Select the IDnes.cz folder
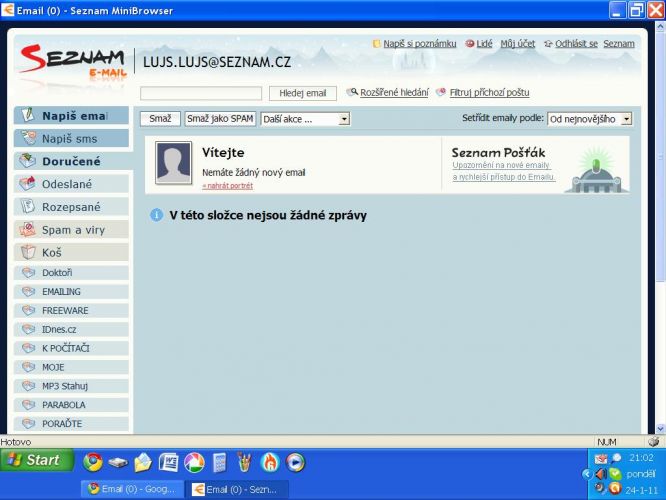This screenshot has height=500, width=666. pyautogui.click(x=71, y=329)
